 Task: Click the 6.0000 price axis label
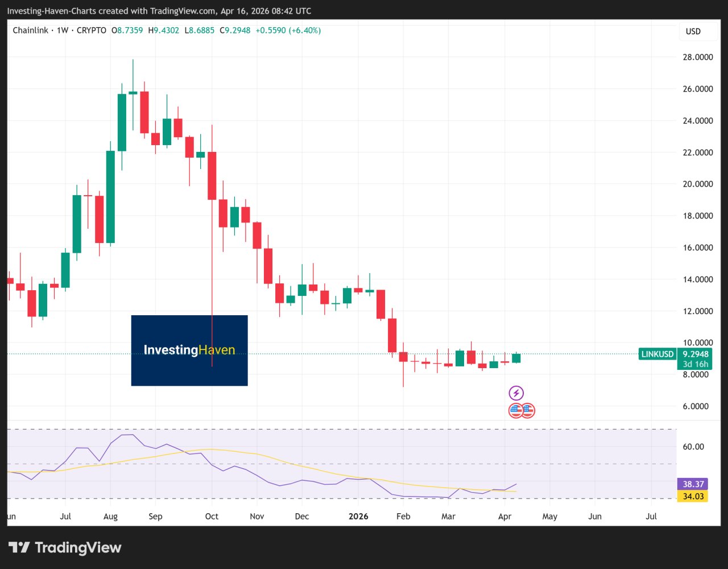[x=696, y=406]
